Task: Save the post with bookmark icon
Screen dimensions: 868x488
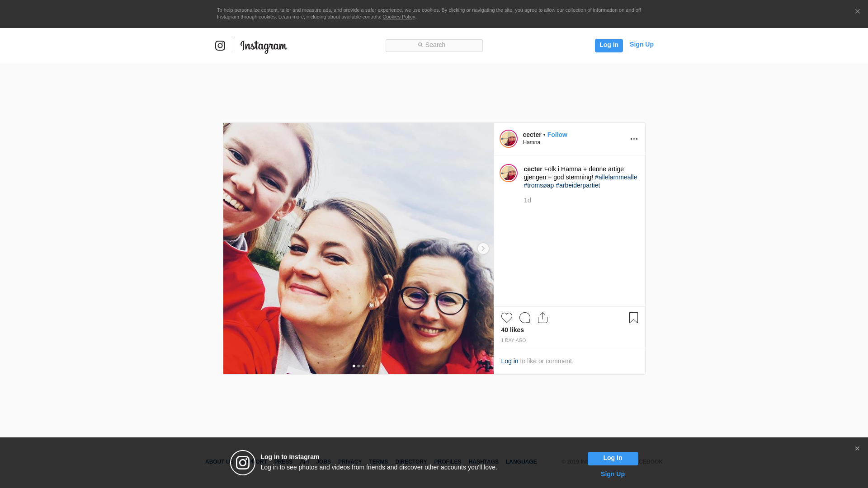Action: [633, 318]
